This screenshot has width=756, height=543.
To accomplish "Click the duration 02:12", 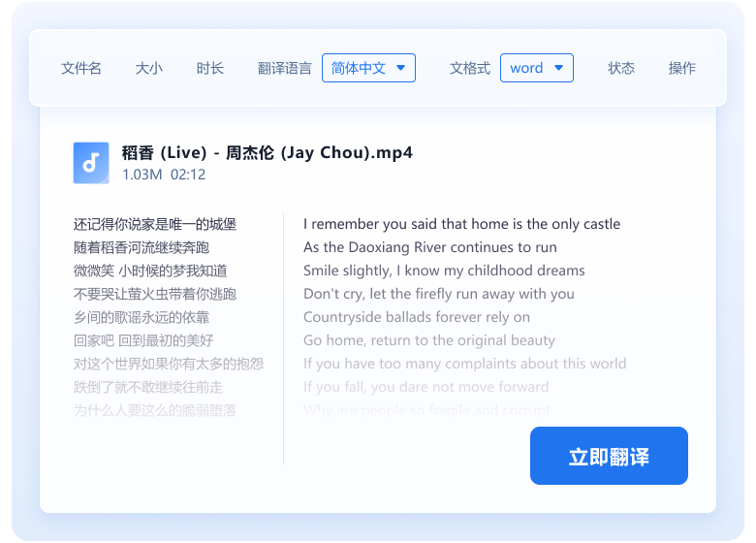I will [188, 175].
